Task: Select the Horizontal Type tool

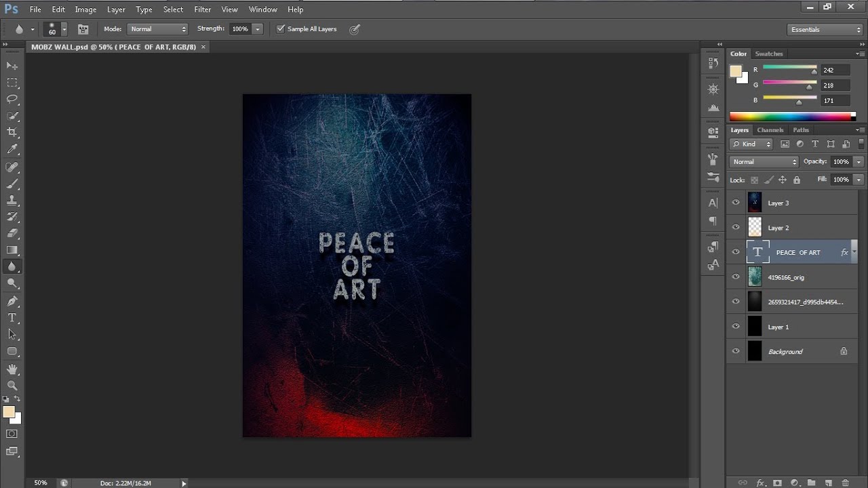Action: pos(12,318)
